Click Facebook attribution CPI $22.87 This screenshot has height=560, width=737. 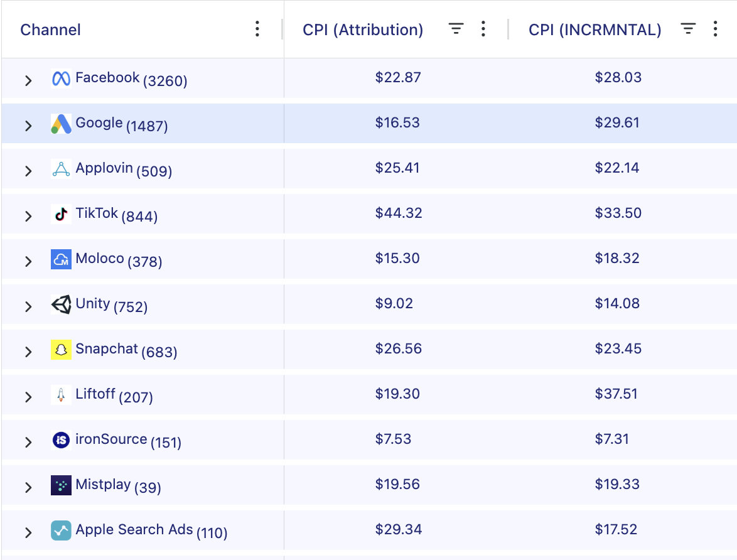[398, 77]
